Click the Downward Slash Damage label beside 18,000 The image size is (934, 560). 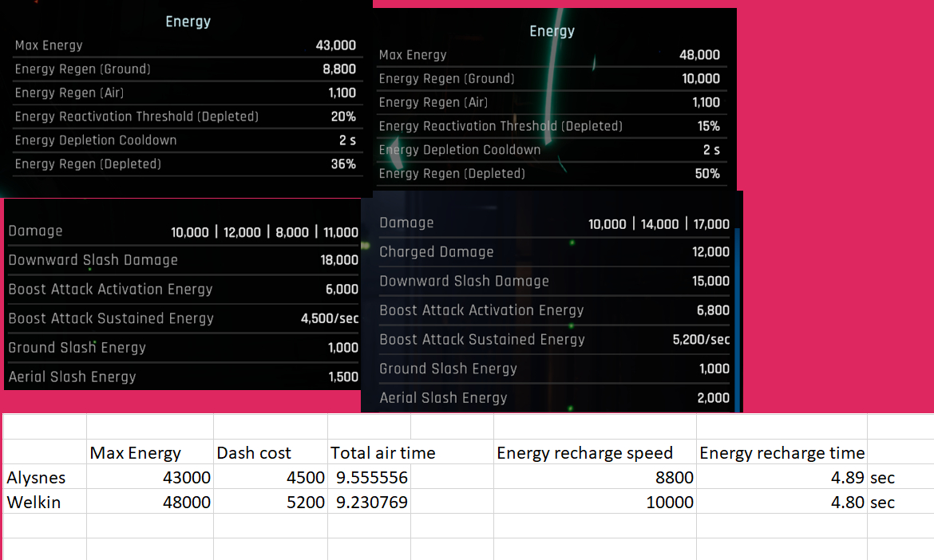click(x=93, y=260)
